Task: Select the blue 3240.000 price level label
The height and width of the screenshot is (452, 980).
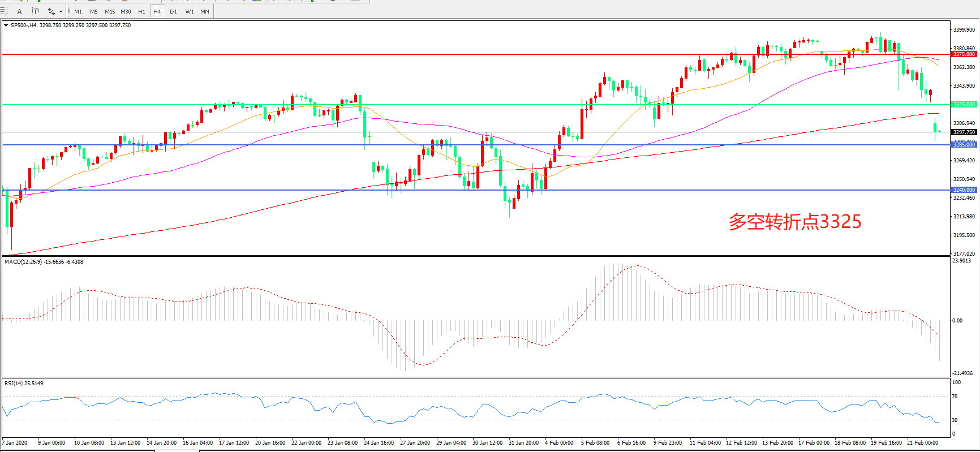Action: [964, 190]
